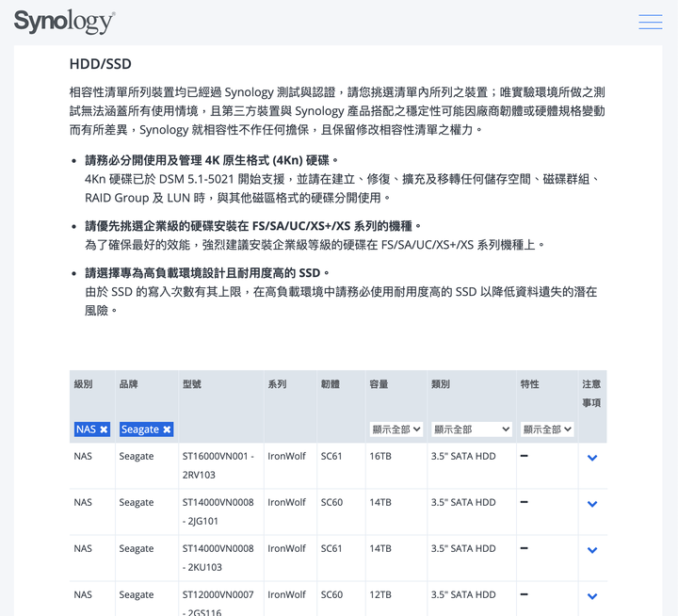Click the 4Kn 硬碟 bold bullet heading
The image size is (678, 616).
[x=212, y=160]
